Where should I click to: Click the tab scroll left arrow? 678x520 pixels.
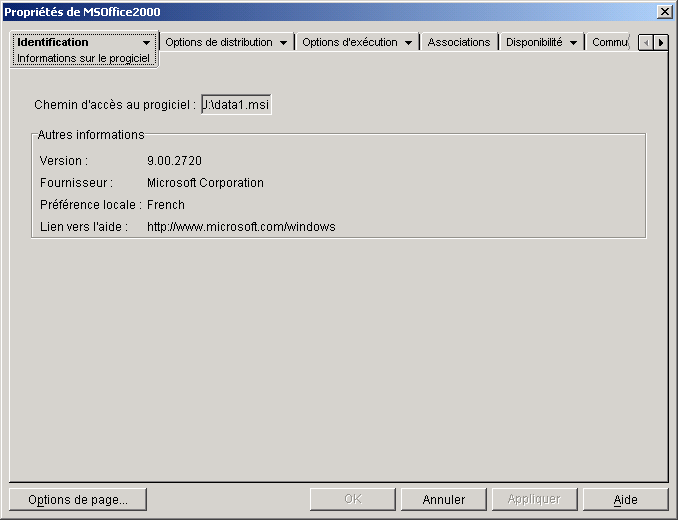pos(646,43)
